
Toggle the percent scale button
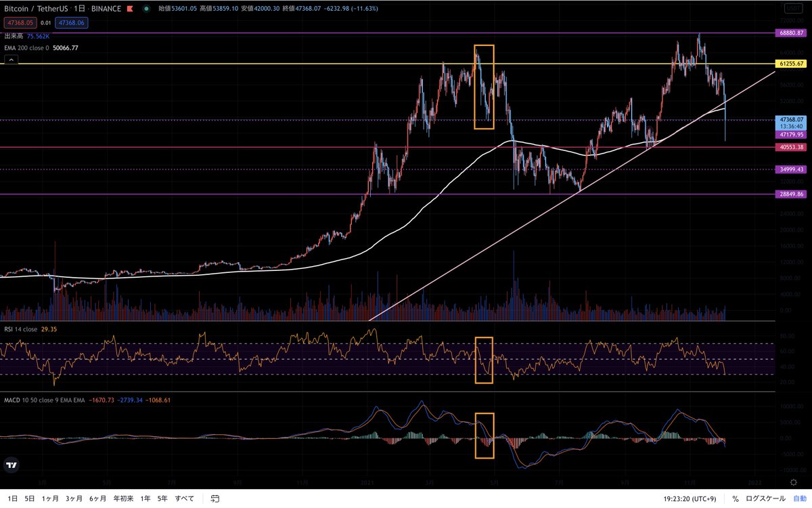click(735, 499)
